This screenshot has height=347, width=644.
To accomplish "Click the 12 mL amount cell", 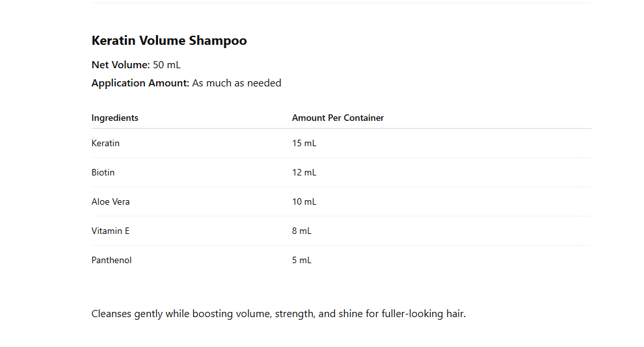I will [x=304, y=172].
